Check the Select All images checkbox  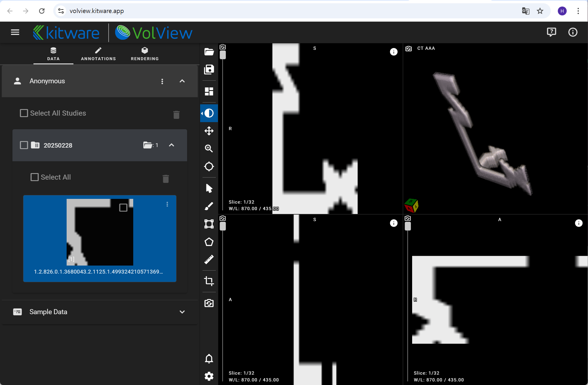click(35, 177)
